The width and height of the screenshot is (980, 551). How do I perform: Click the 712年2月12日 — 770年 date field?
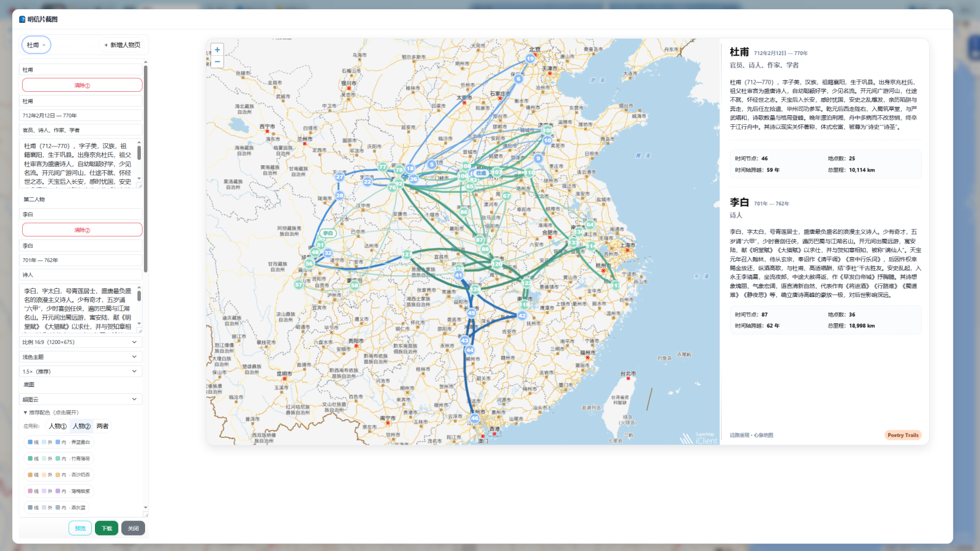[81, 116]
